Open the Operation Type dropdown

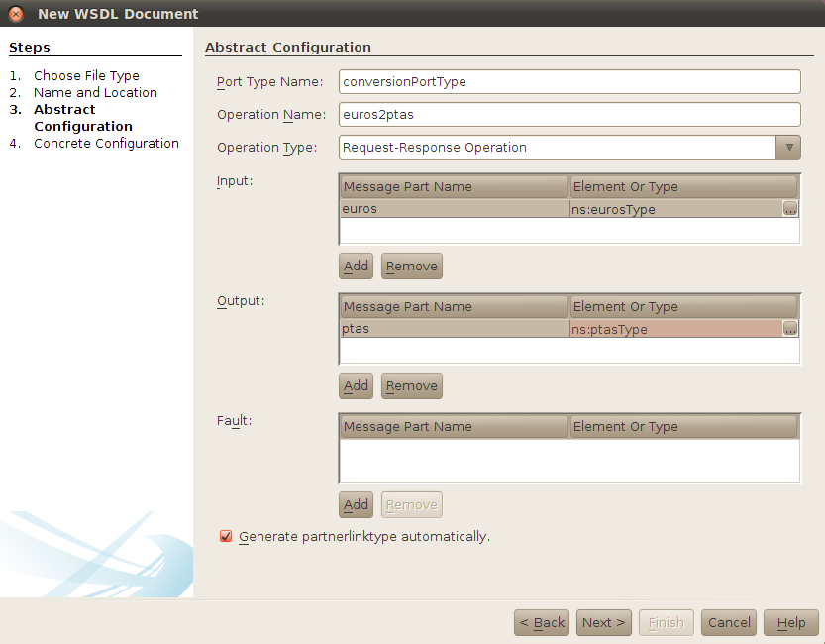click(788, 147)
